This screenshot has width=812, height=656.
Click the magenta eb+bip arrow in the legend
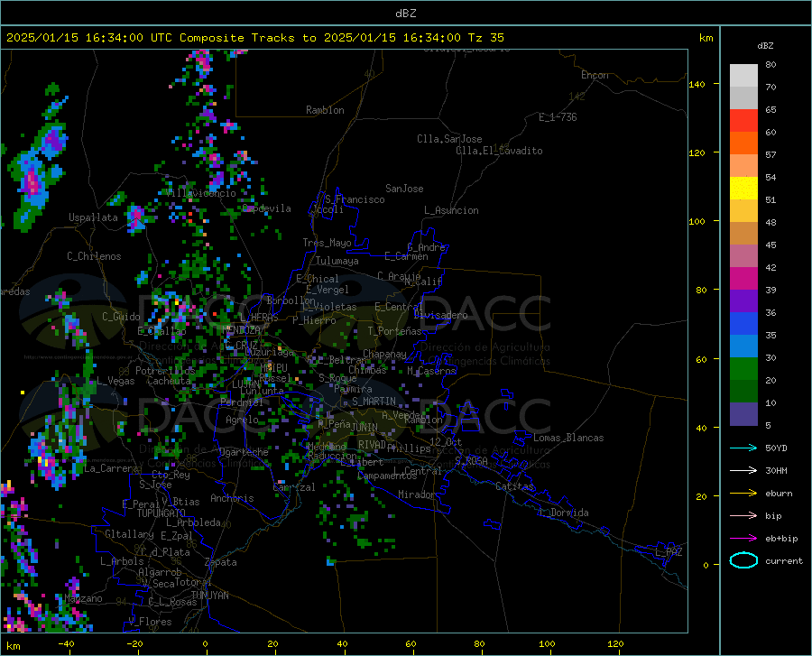point(743,539)
